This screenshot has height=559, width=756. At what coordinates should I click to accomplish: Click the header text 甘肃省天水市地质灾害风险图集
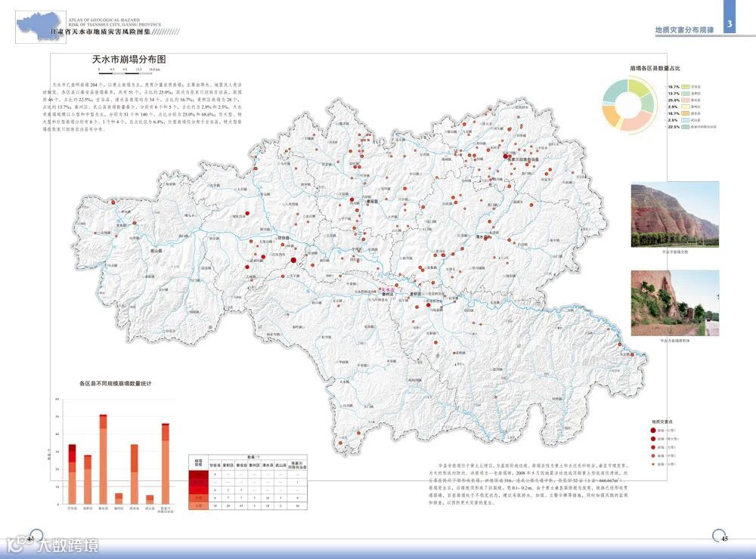click(101, 32)
